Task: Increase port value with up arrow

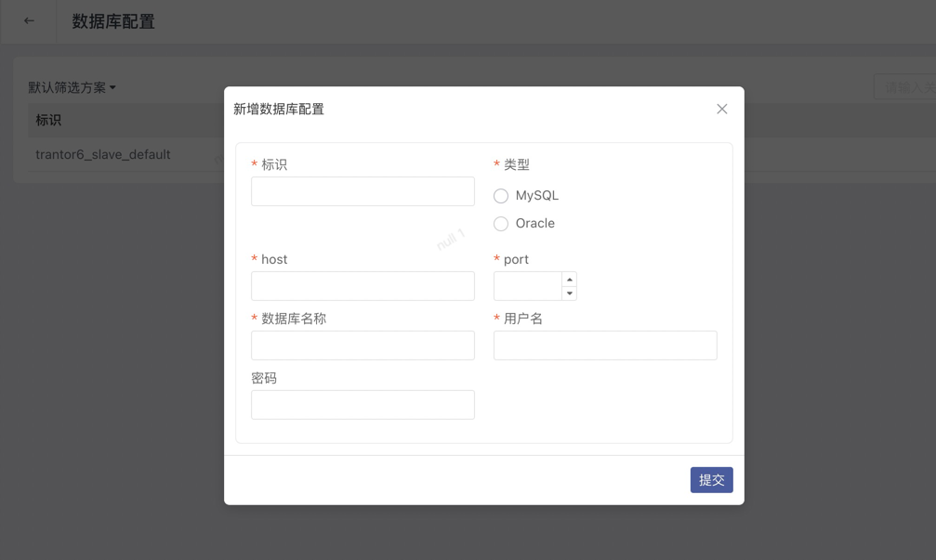Action: (570, 280)
